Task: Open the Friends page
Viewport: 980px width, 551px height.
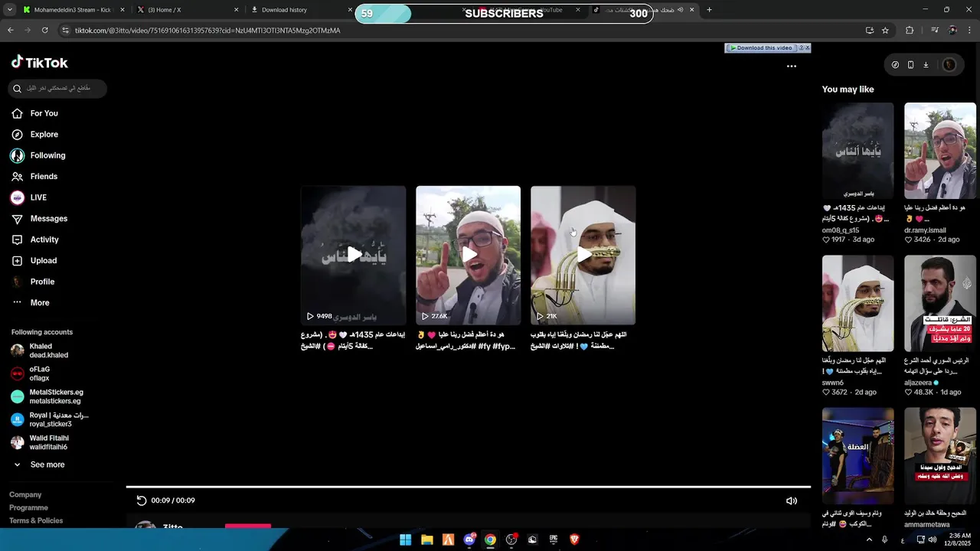Action: click(34, 177)
